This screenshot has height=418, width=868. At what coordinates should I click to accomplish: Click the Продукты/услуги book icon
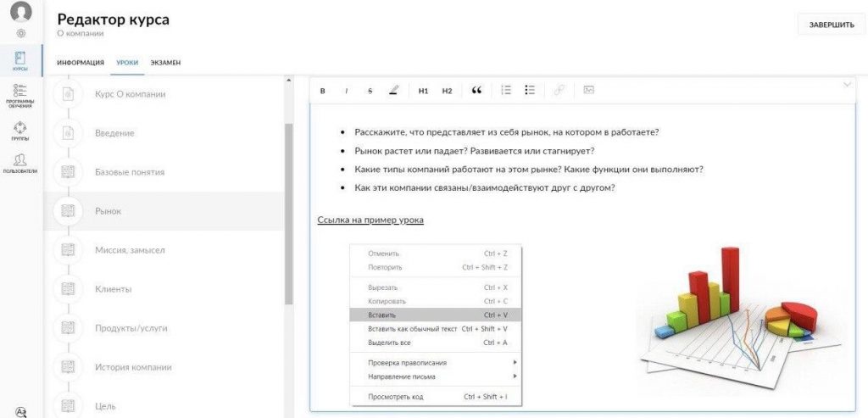[68, 328]
